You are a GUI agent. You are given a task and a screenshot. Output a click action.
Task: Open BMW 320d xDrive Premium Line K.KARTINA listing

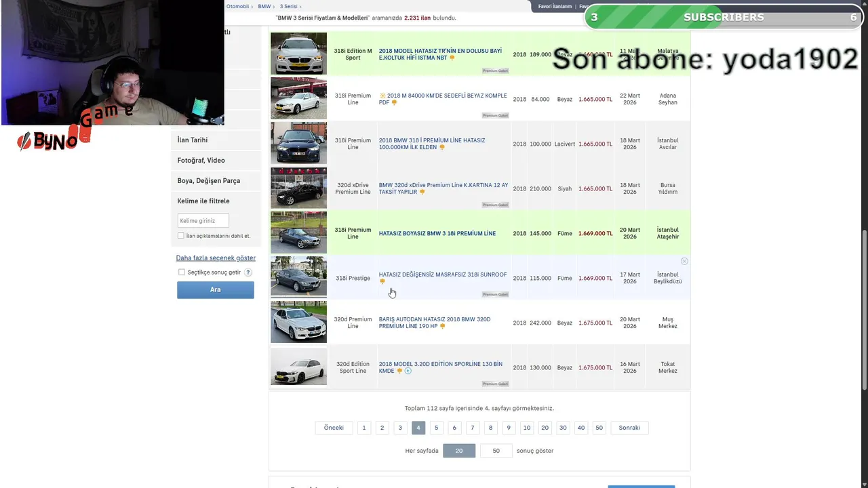tap(443, 188)
